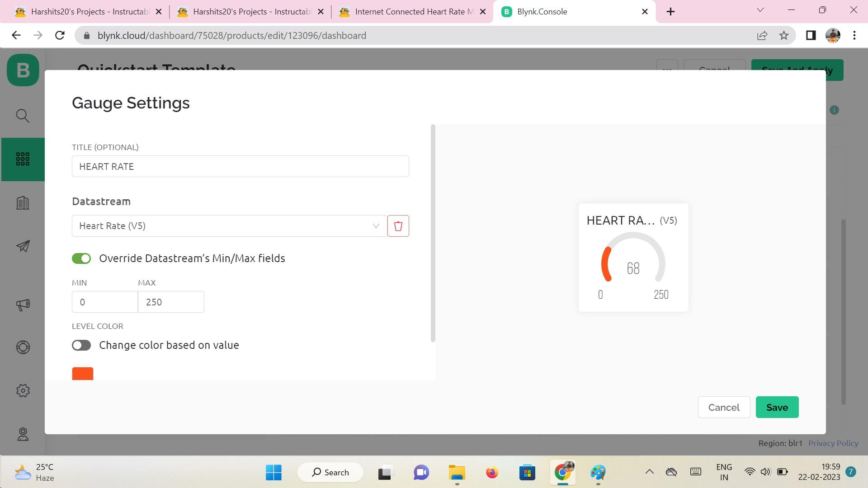Open the user profile icon in sidebar
Viewport: 868px width, 488px height.
pos(23,434)
